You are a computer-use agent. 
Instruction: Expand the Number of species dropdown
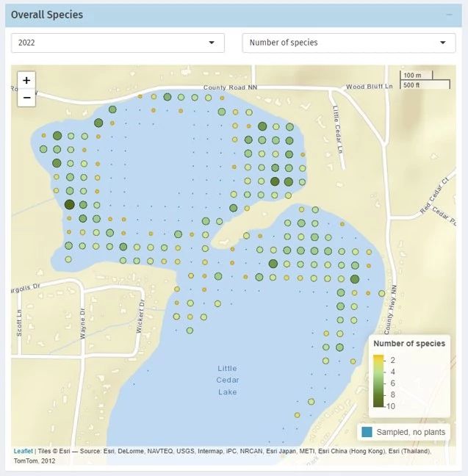coord(348,43)
